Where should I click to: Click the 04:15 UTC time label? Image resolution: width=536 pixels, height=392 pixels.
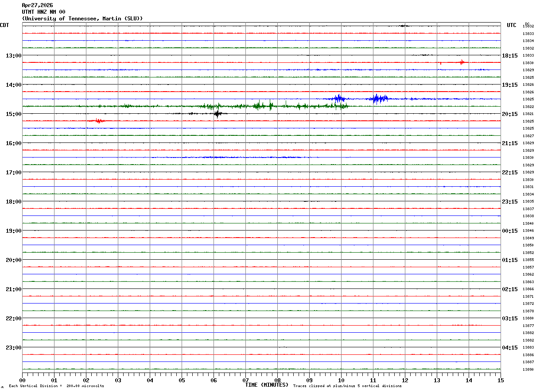click(x=509, y=347)
